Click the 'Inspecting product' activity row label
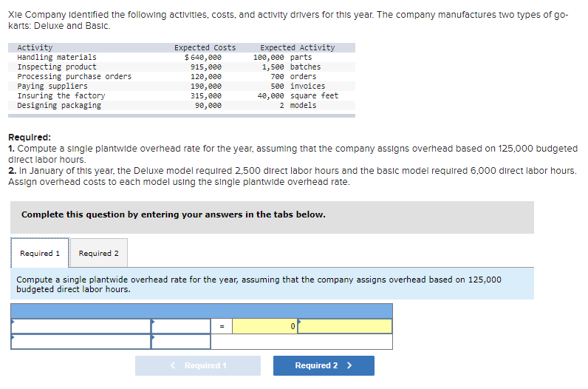The image size is (588, 389). click(x=57, y=67)
